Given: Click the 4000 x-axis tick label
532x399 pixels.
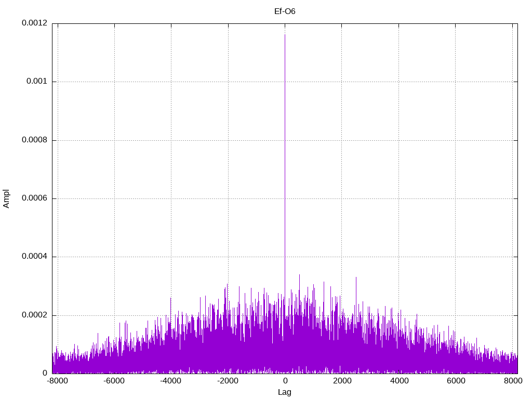Looking at the screenshot, I should (399, 381).
